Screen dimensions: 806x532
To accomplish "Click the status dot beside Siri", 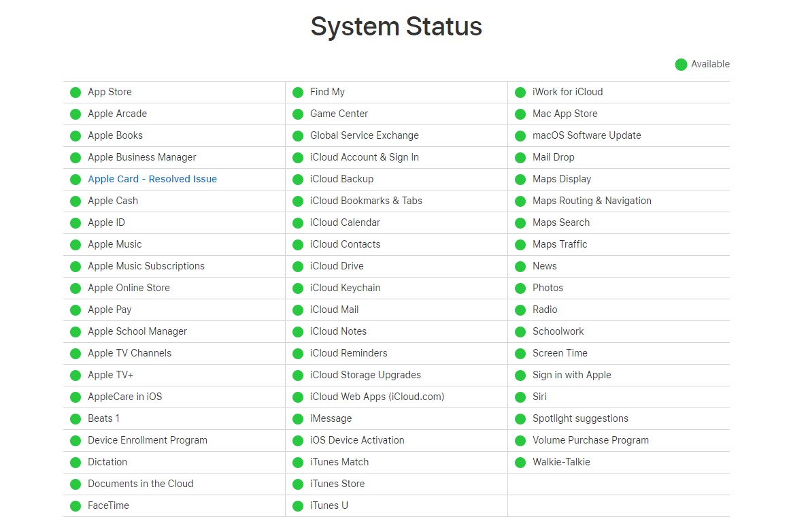I will (520, 397).
